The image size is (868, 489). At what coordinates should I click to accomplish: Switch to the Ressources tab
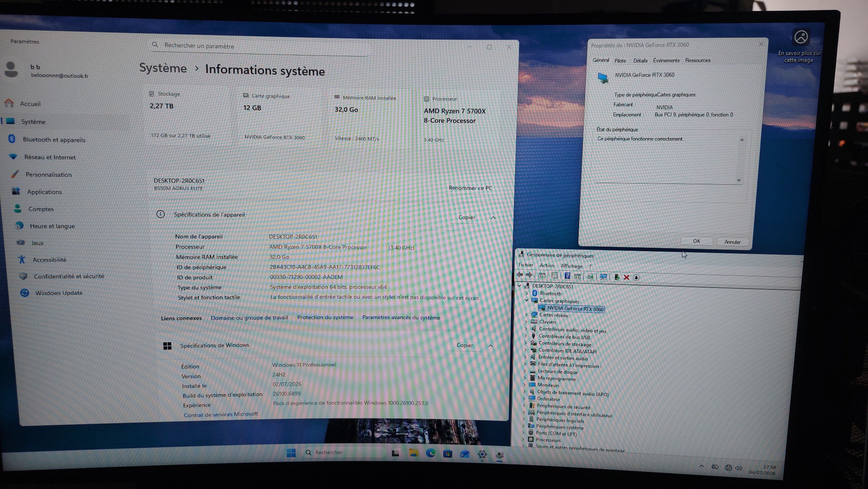pos(698,60)
